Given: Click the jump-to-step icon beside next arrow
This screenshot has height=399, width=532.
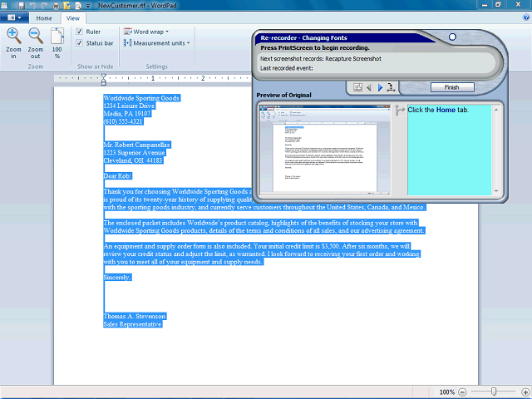Looking at the screenshot, I should 392,87.
